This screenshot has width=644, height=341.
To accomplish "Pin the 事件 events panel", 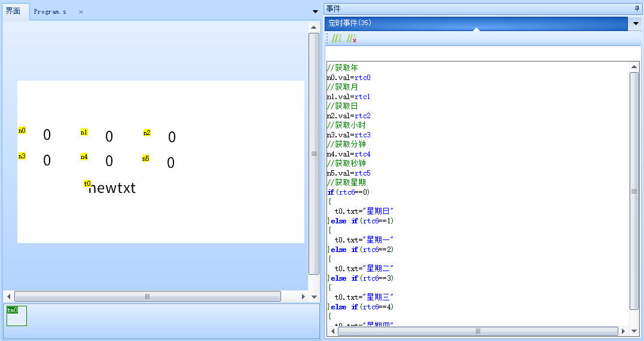I will tap(636, 8).
